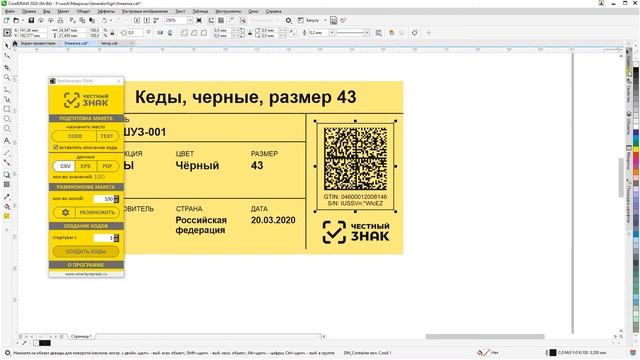The image size is (640, 360).
Task: Select the Shape edit tool
Action: click(x=7, y=56)
